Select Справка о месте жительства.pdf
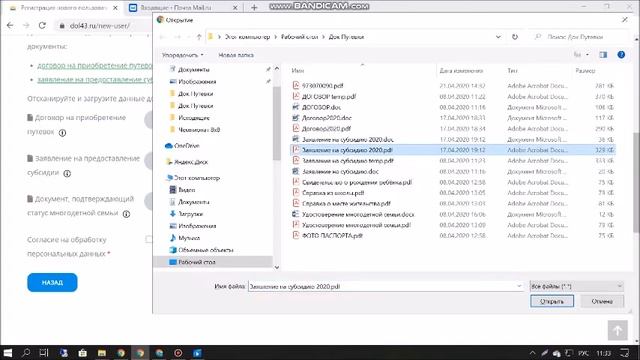Screen dimensions: 640x360 (346, 203)
